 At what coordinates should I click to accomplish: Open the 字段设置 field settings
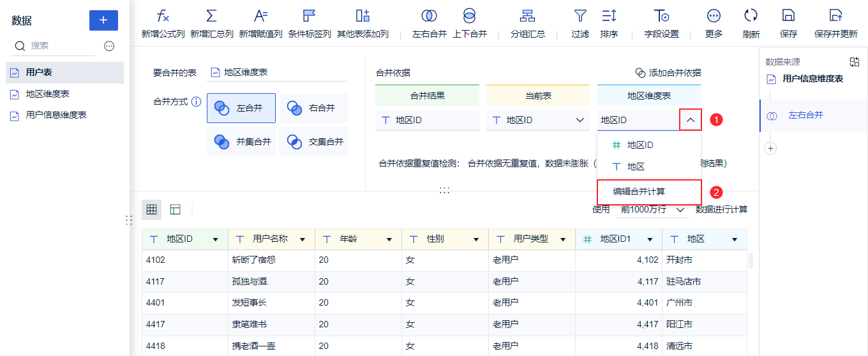pyautogui.click(x=661, y=16)
